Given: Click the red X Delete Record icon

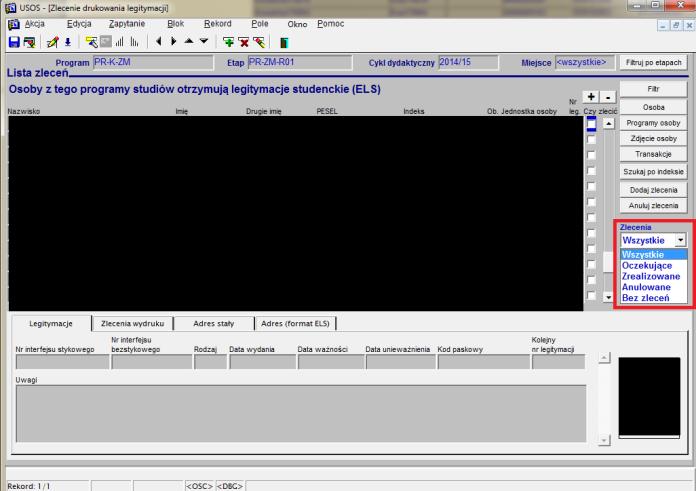Looking at the screenshot, I should coord(244,42).
